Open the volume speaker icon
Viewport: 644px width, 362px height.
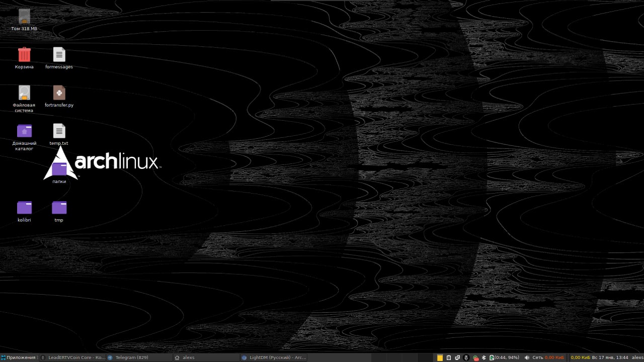[527, 357]
